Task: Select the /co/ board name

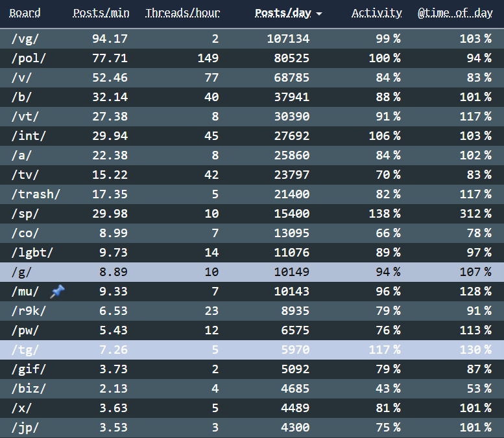Action: (25, 233)
